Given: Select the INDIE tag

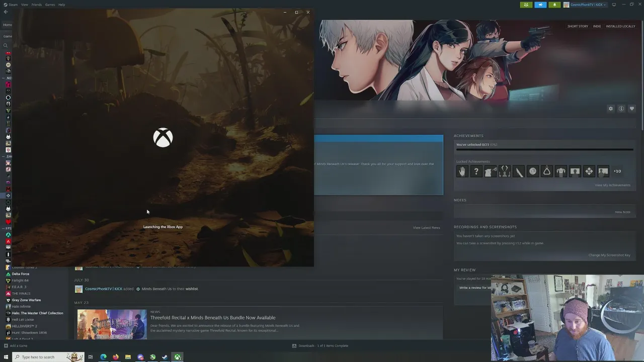Looking at the screenshot, I should click(x=597, y=26).
